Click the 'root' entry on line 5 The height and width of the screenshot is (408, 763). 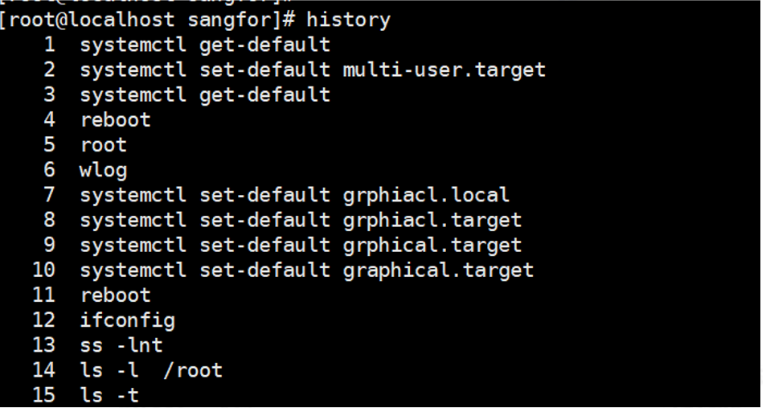click(104, 145)
